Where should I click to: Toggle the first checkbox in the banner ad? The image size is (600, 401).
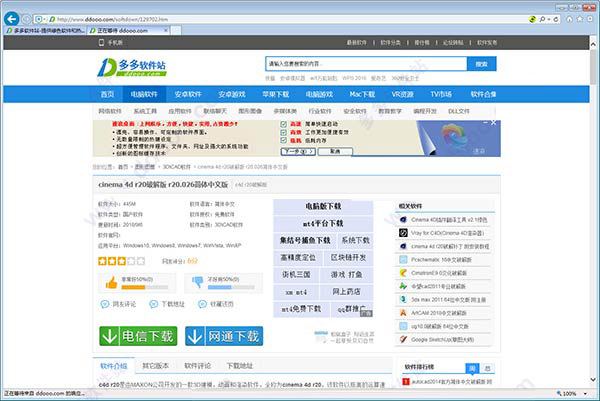pos(284,124)
